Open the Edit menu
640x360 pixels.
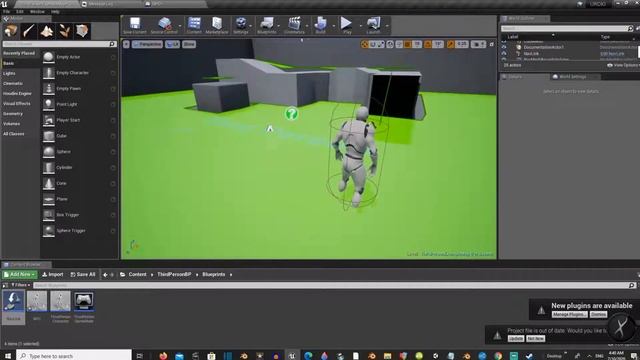click(x=20, y=11)
